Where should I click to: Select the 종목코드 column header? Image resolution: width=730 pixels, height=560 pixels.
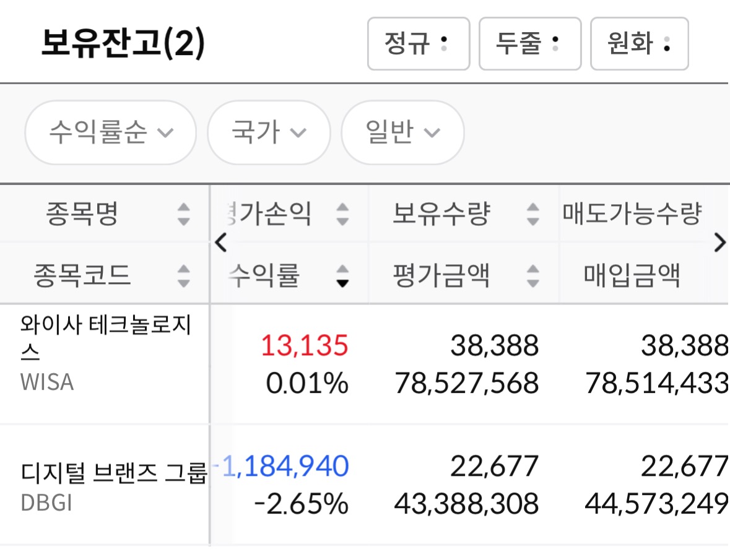point(82,275)
